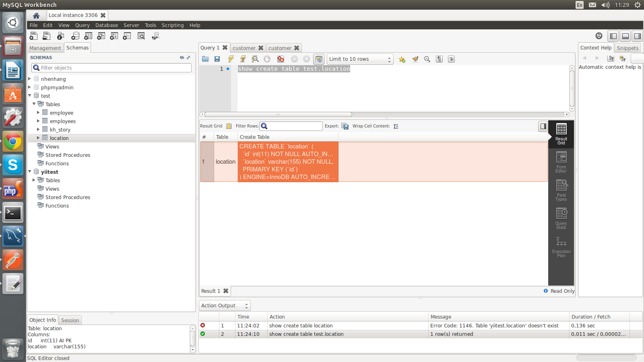Open the find panel magnifier icon in editor toolbar

pyautogui.click(x=427, y=59)
